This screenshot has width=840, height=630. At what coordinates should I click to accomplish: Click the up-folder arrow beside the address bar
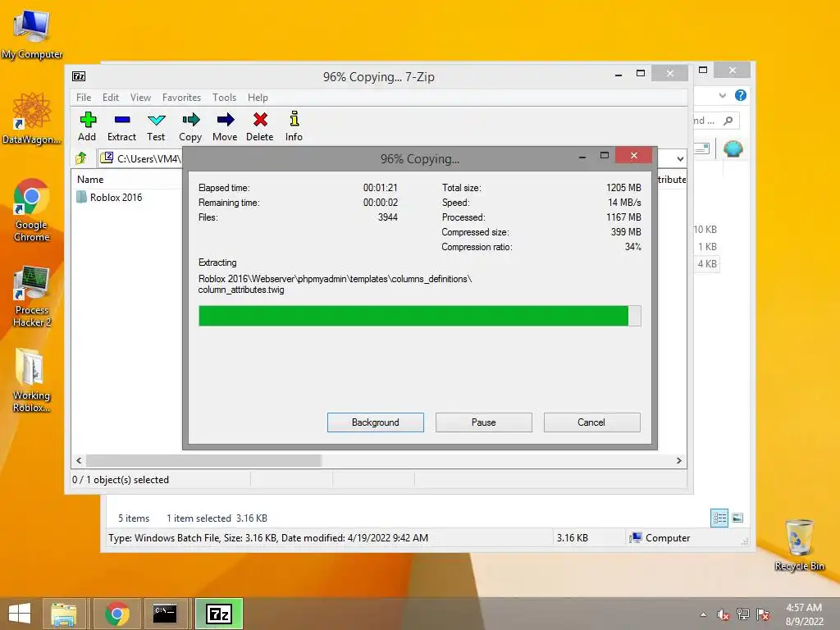(x=81, y=158)
